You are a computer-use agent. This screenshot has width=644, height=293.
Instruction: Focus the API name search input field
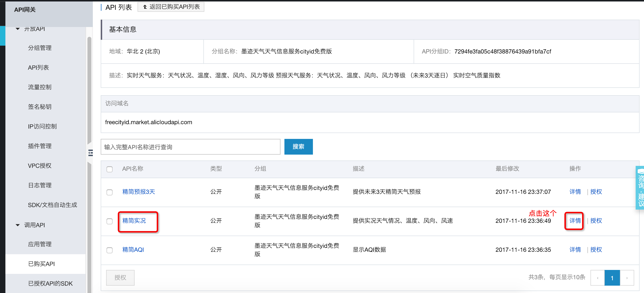[x=190, y=147]
